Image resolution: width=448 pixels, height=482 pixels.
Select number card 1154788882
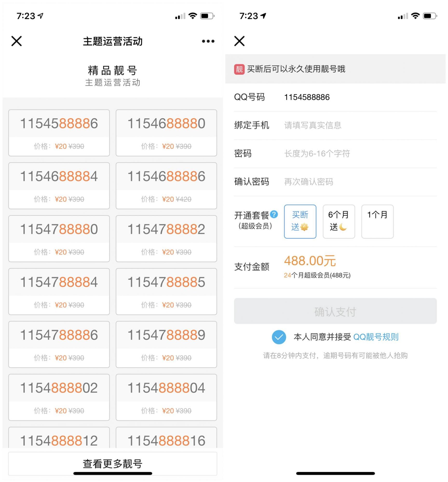point(166,238)
